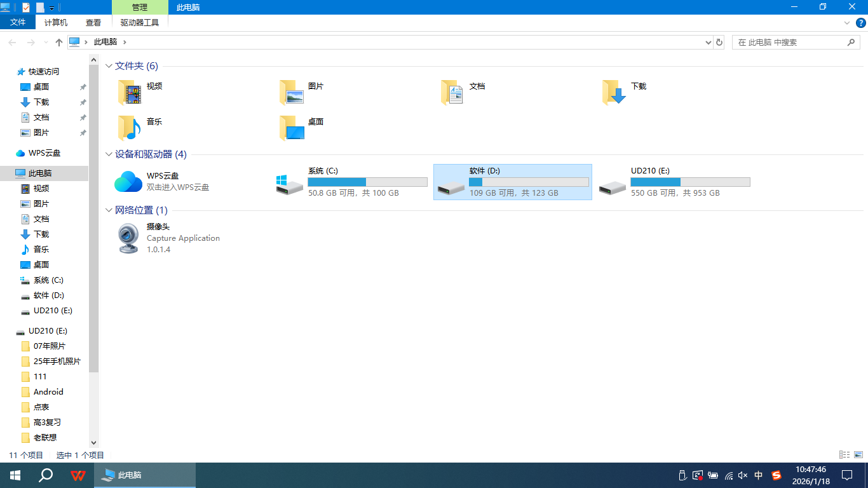Open the 摄像头 Capture Application icon
868x488 pixels.
pyautogui.click(x=128, y=238)
